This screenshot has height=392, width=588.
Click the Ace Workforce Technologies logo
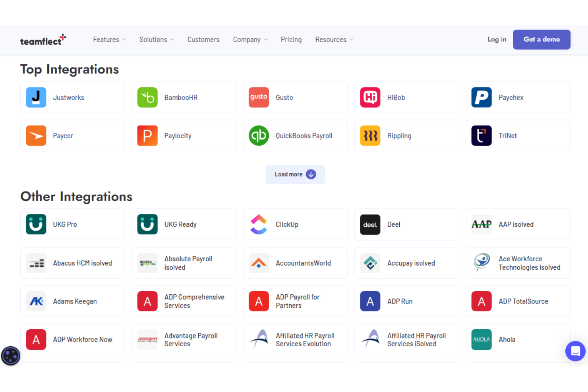[x=482, y=263]
